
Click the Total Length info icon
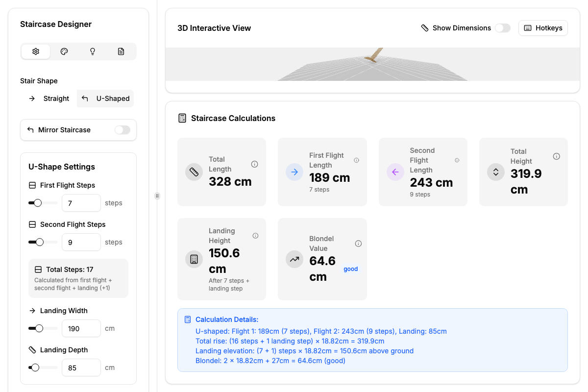[x=254, y=164]
